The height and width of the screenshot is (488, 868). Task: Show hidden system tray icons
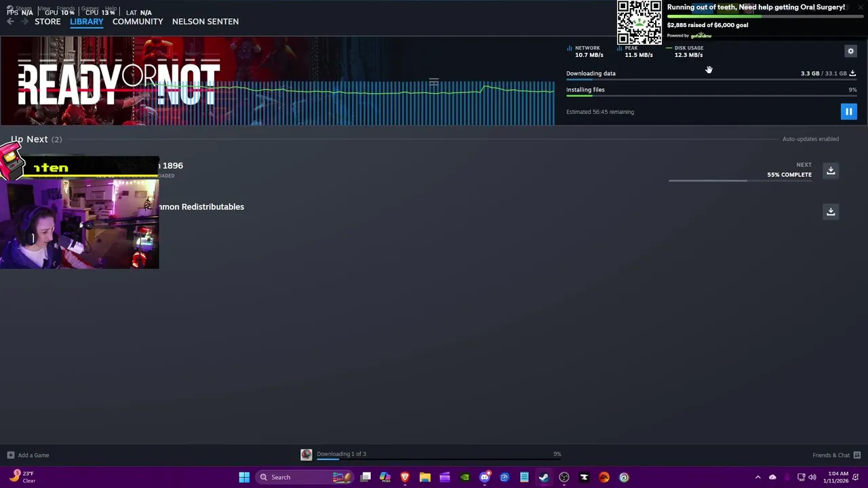click(757, 477)
